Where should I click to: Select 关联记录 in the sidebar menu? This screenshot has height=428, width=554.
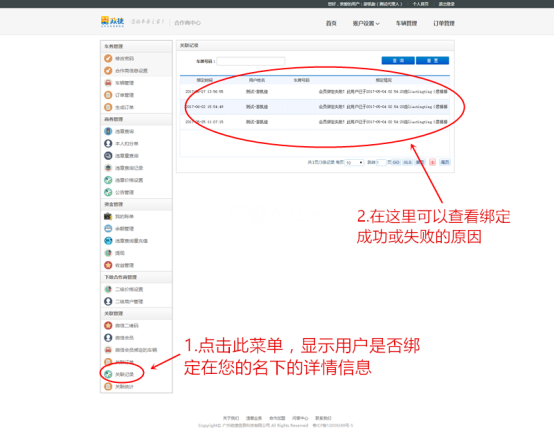tap(119, 374)
